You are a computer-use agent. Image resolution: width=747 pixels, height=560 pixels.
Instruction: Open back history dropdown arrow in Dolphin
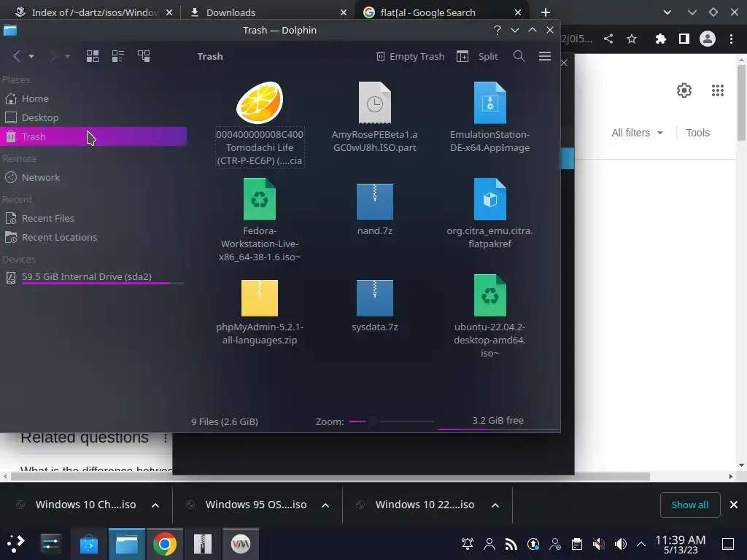point(31,56)
